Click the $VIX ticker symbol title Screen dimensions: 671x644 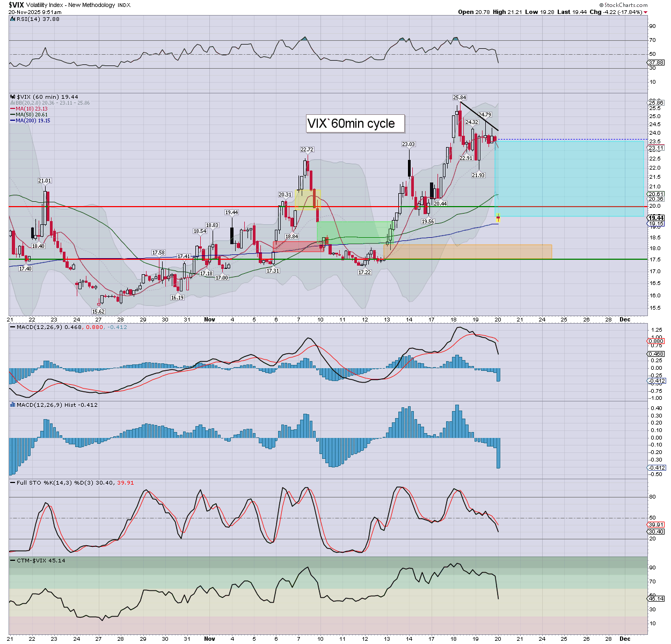[x=17, y=5]
